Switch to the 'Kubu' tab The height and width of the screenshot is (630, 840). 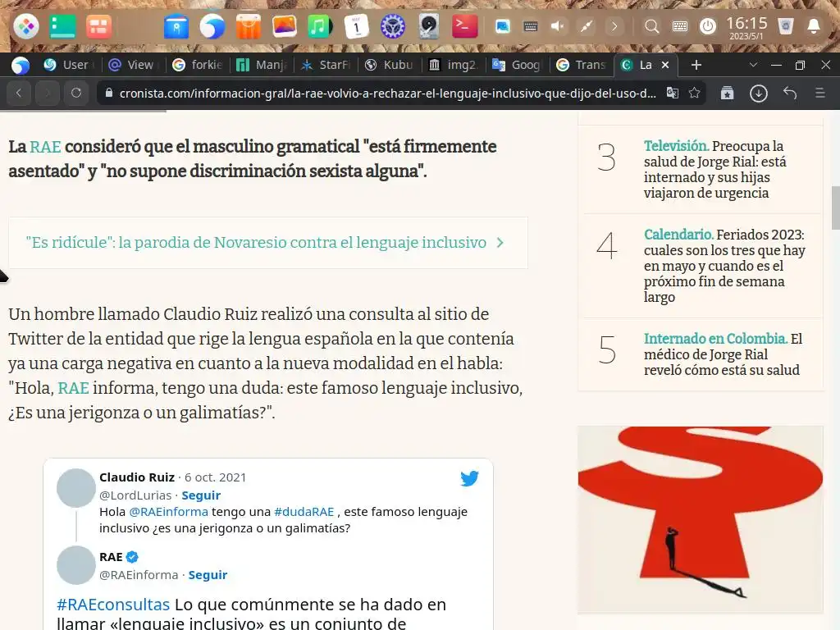pyautogui.click(x=390, y=65)
